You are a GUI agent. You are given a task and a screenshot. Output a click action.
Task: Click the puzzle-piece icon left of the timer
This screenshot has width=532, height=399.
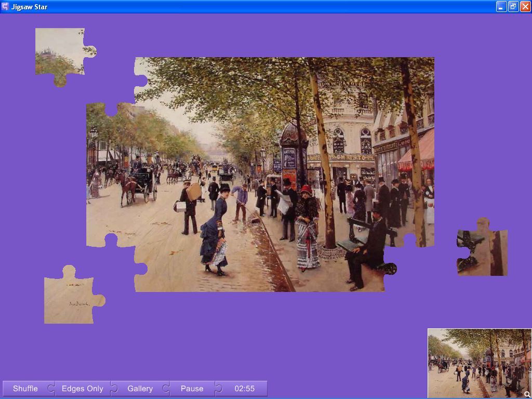tap(218, 388)
